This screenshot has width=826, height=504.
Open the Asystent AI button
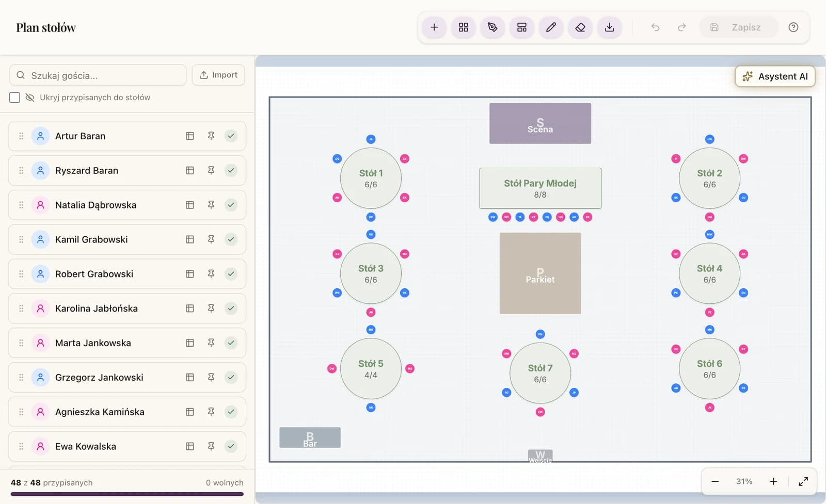[x=775, y=76]
